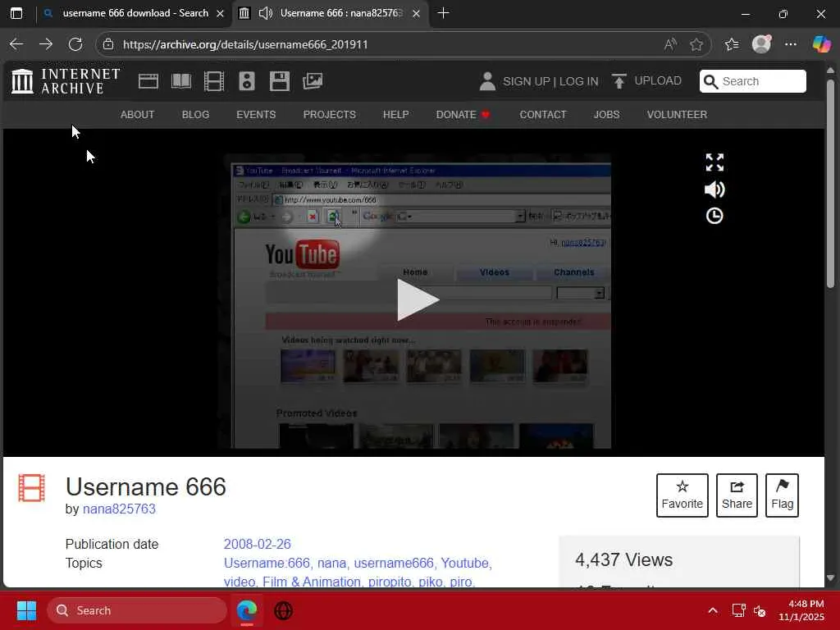This screenshot has width=840, height=630.
Task: Click the 'Film & Animation' topic link
Action: (x=311, y=582)
